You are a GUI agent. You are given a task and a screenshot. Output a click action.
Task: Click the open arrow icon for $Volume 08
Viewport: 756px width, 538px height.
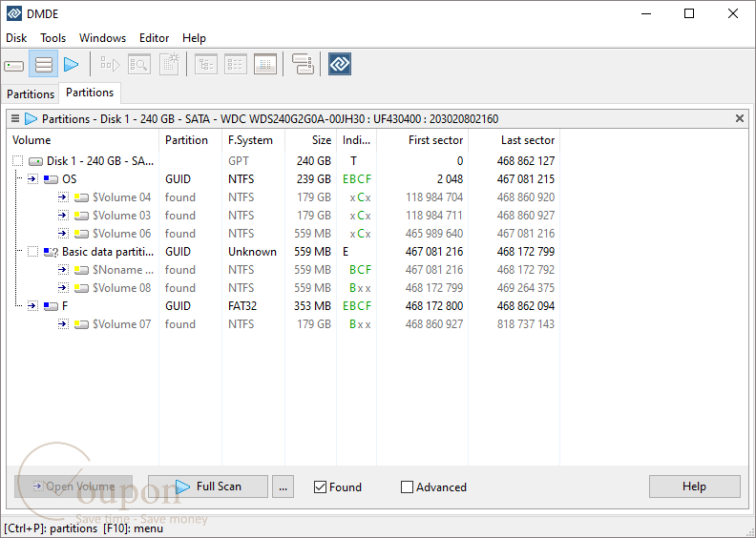point(63,288)
